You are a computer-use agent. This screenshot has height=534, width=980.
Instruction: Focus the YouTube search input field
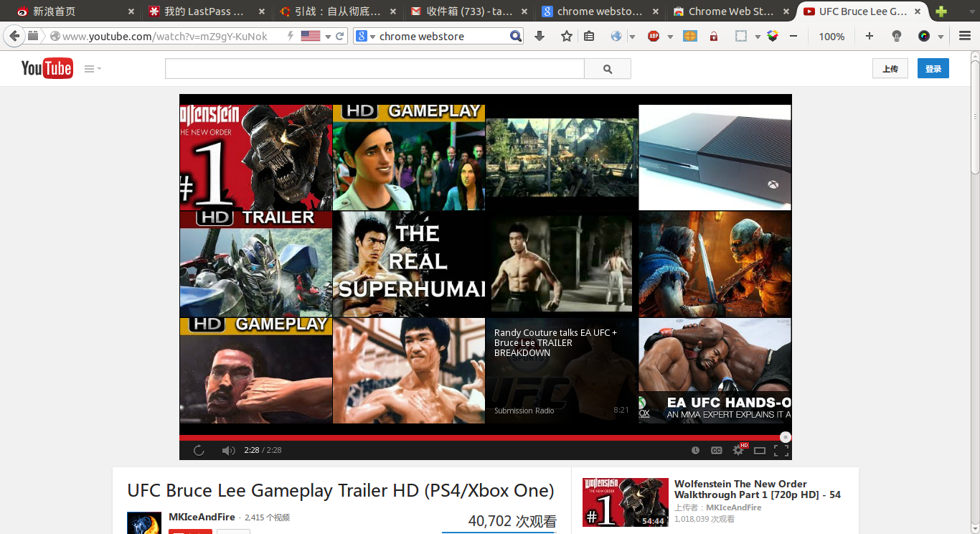pos(374,69)
